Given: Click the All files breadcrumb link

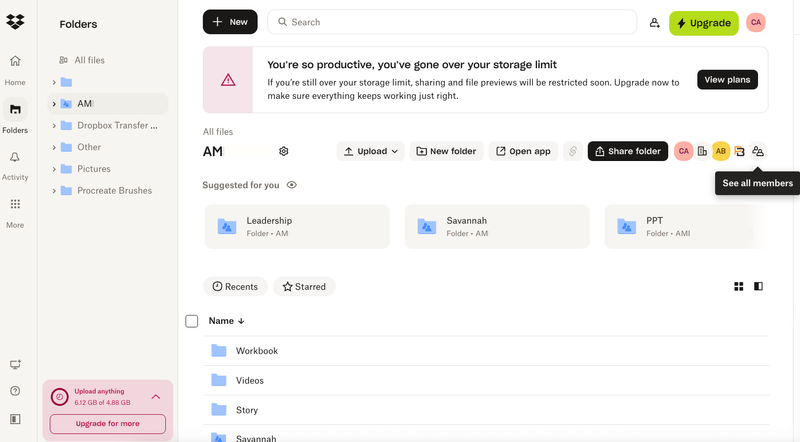Looking at the screenshot, I should [218, 132].
